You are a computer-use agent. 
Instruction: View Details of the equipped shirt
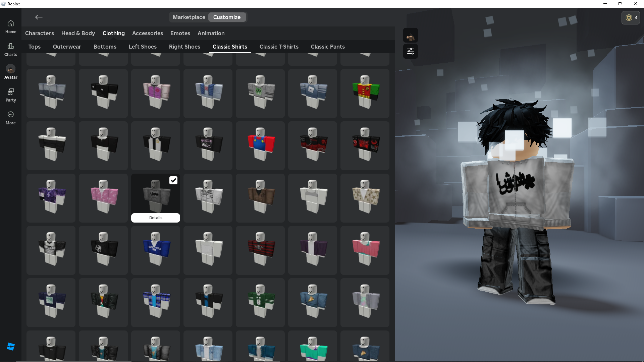pos(156,218)
